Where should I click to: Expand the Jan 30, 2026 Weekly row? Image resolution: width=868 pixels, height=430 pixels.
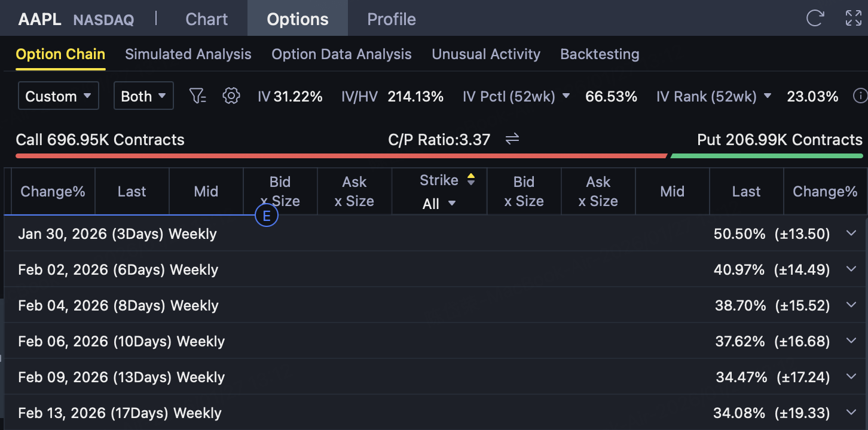coord(852,234)
